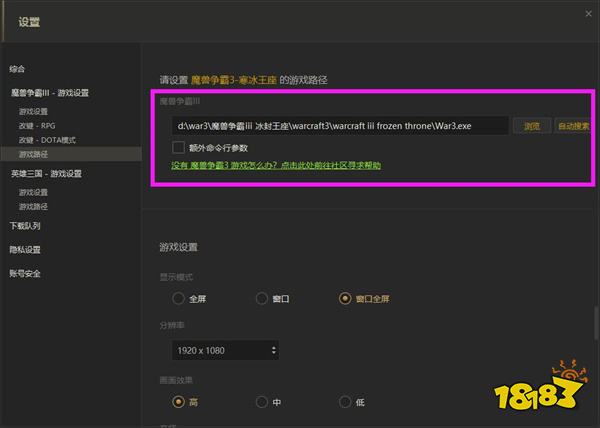Select 魔兽争霸III - 游戏设置 category
Screen dimensions: 600x428
[50, 93]
